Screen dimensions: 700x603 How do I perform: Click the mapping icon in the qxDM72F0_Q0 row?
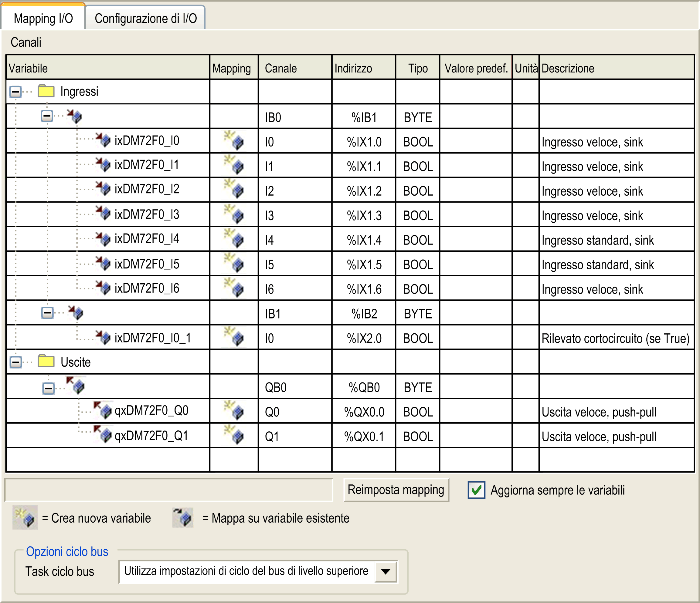(x=234, y=410)
